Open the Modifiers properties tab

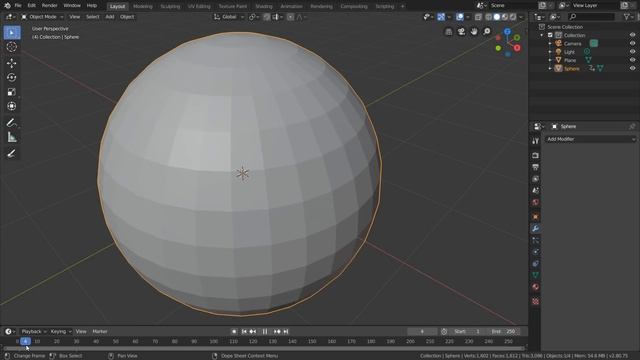[536, 229]
